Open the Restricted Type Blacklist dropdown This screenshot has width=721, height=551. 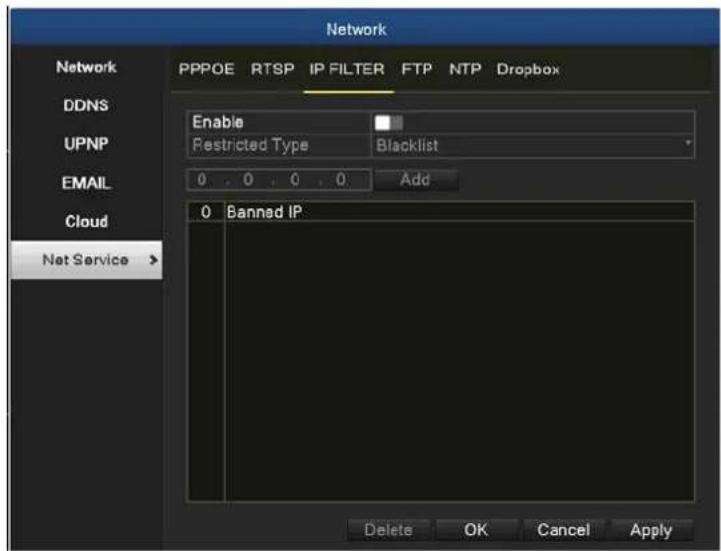(x=533, y=145)
